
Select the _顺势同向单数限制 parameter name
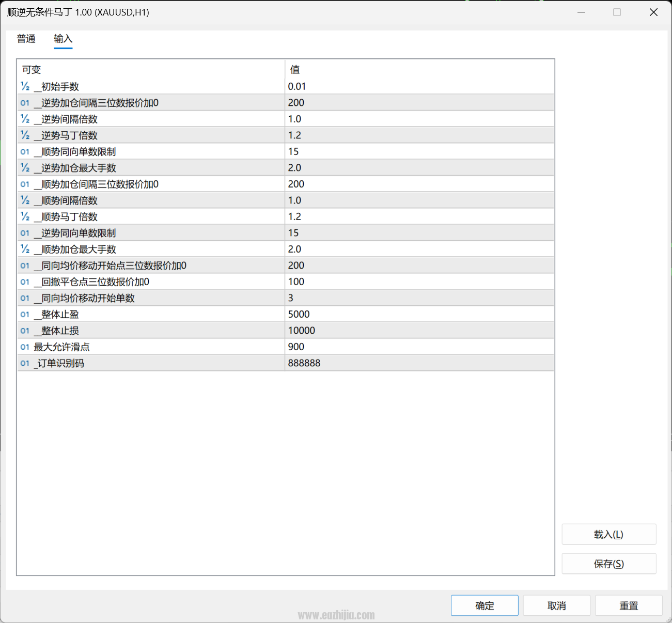[75, 151]
